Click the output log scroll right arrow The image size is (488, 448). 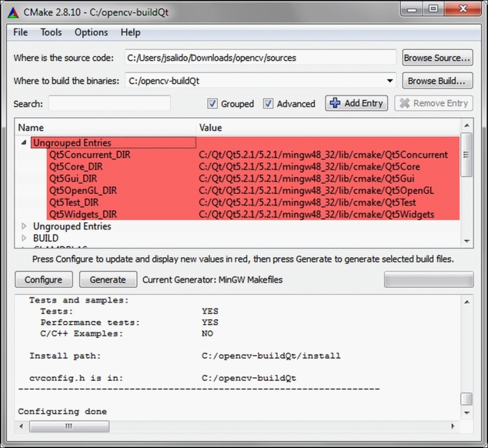tap(453, 426)
